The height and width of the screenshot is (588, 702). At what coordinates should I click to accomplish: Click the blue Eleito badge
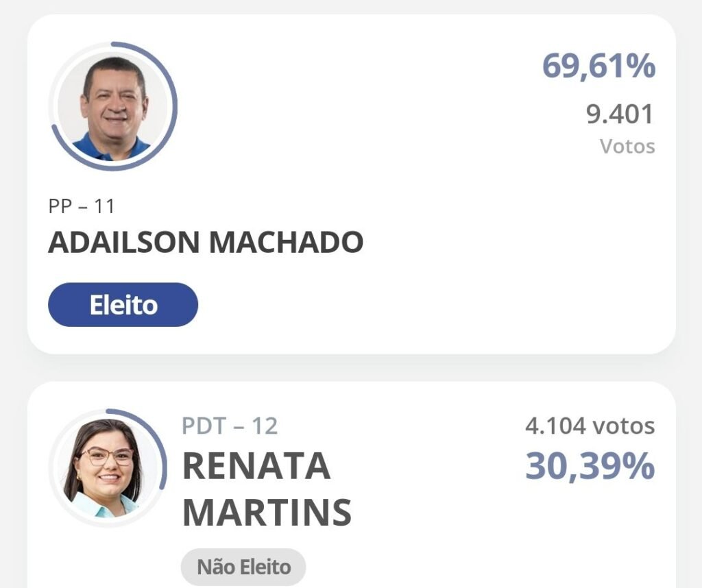(123, 305)
